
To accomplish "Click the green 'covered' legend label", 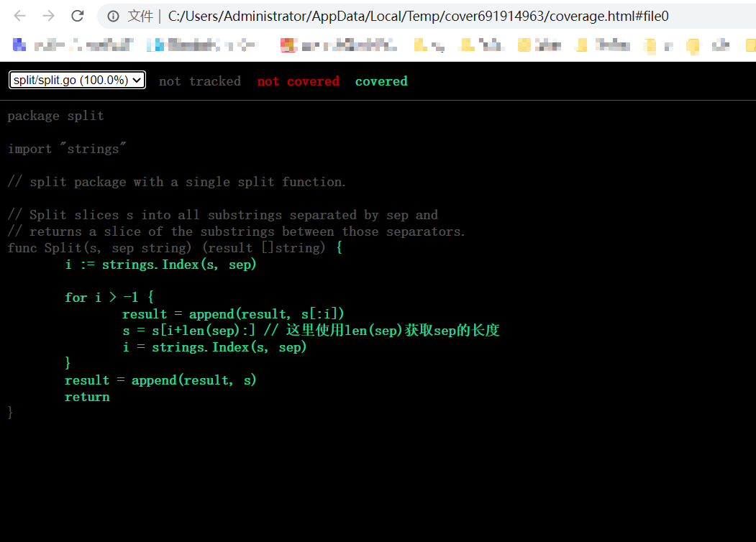I will (x=381, y=81).
